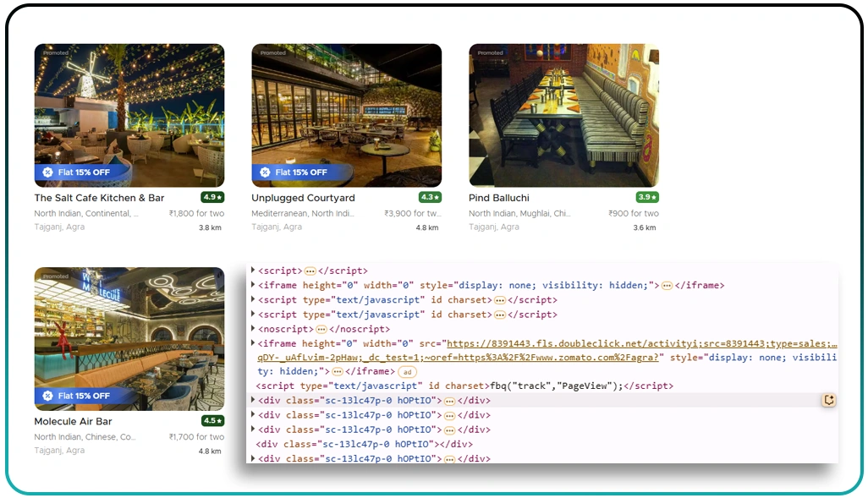Click the scroll-into-view icon beside the highlighted div
Viewport: 868px width, 498px height.
[829, 400]
